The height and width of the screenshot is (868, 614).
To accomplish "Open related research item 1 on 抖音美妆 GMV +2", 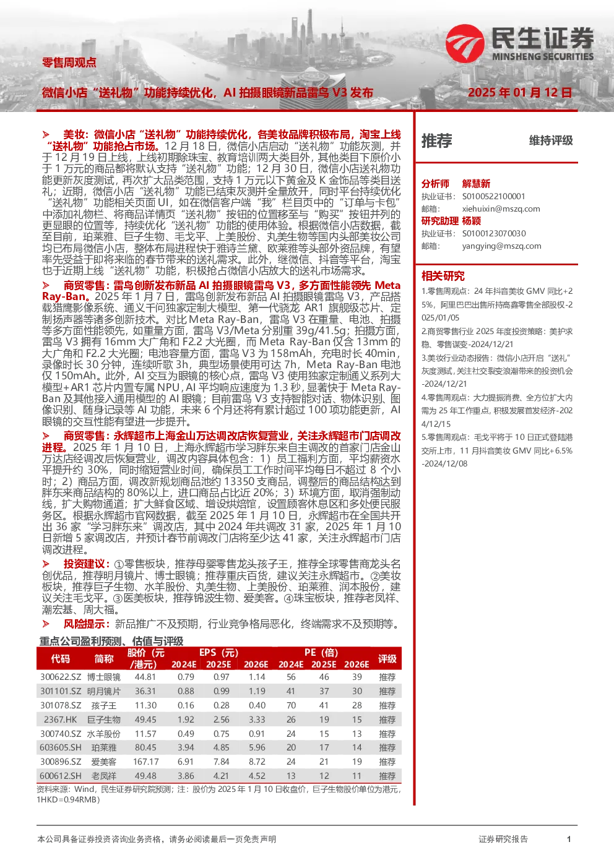I will [497, 304].
